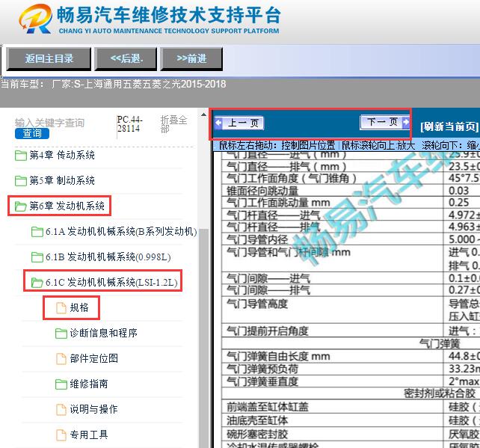The width and height of the screenshot is (480, 448).
Task: Click the tree panel scrollbar up arrow
Action: point(203,115)
